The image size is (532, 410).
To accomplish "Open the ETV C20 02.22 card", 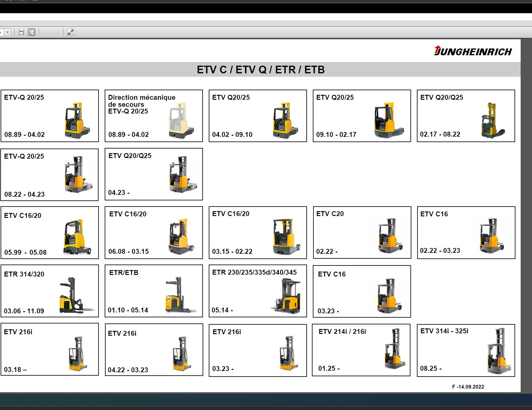I will point(362,233).
